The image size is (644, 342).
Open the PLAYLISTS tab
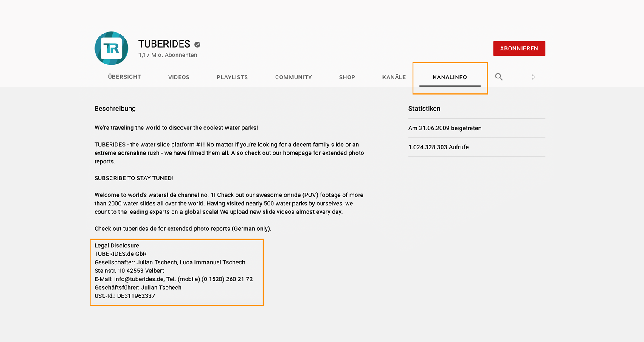(x=232, y=77)
